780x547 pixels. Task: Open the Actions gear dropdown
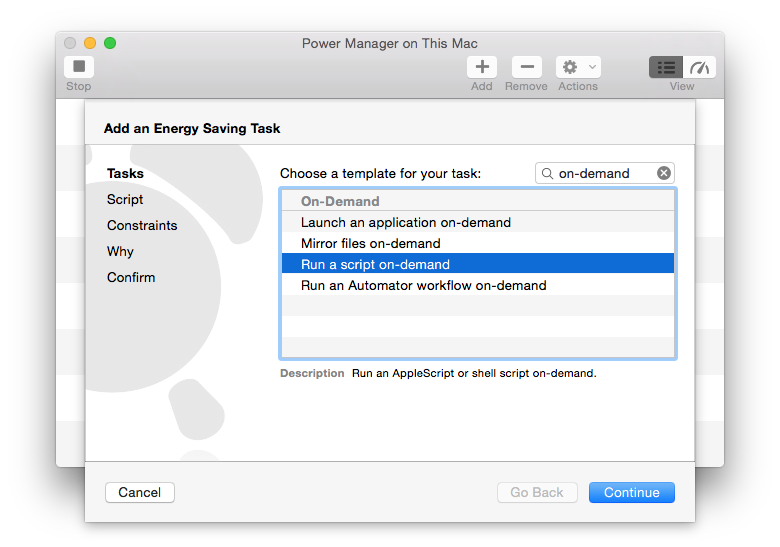coord(578,67)
